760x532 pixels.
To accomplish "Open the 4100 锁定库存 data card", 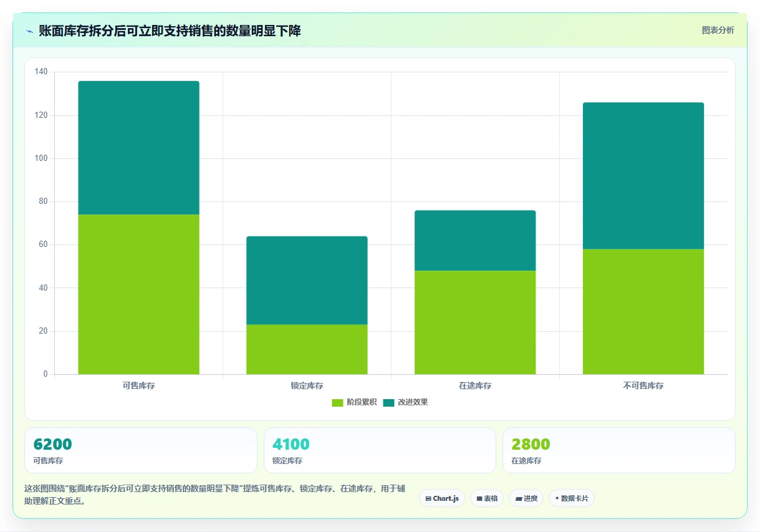I will 380,450.
